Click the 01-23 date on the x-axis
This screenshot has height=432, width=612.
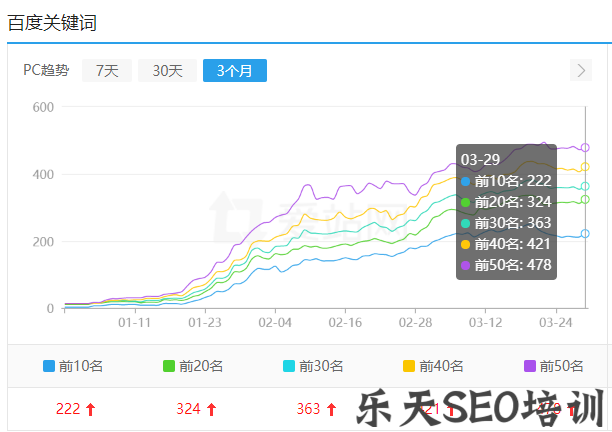click(x=204, y=323)
